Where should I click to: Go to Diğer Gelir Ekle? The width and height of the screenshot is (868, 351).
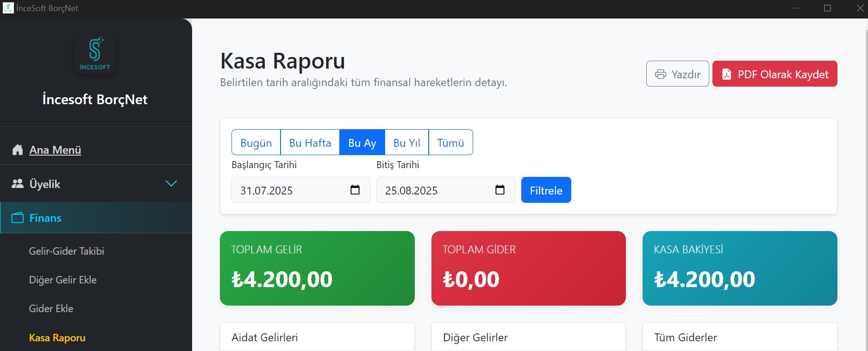(x=62, y=280)
